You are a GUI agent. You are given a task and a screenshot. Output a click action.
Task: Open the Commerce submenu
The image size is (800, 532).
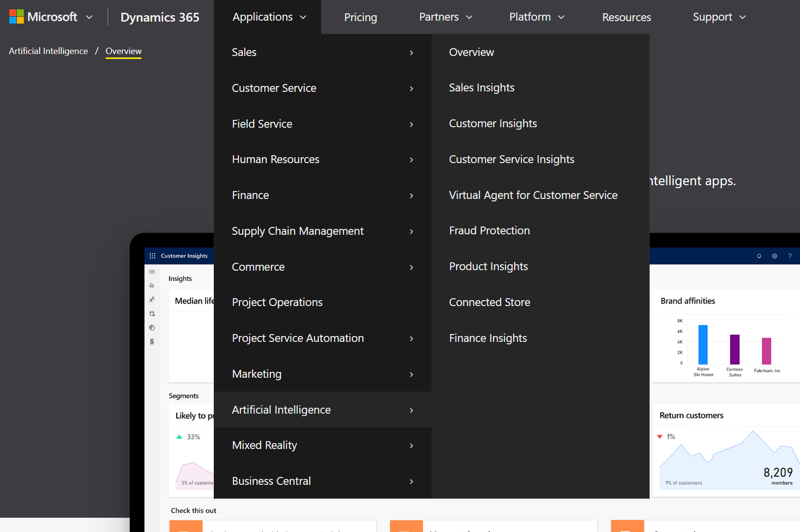322,267
